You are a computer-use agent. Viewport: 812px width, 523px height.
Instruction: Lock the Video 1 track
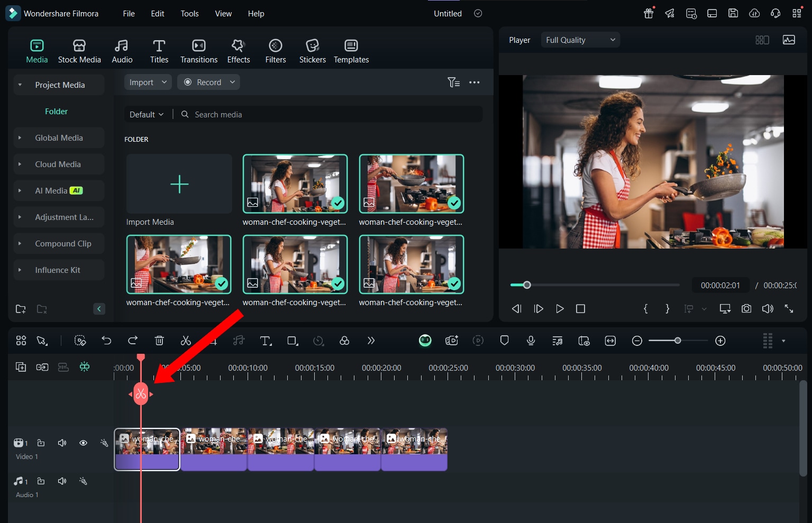pos(41,443)
